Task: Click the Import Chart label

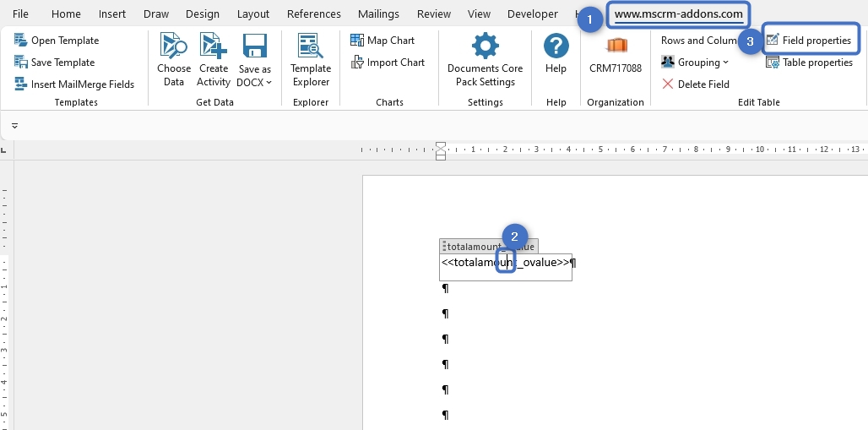Action: pos(396,62)
